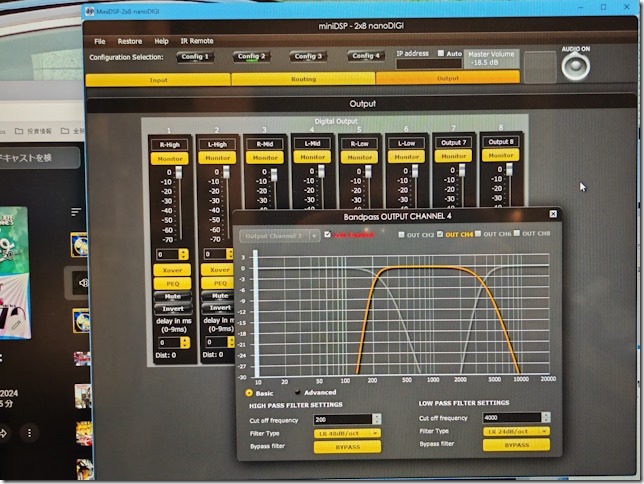Select Config 3
The image size is (644, 484).
(x=308, y=56)
